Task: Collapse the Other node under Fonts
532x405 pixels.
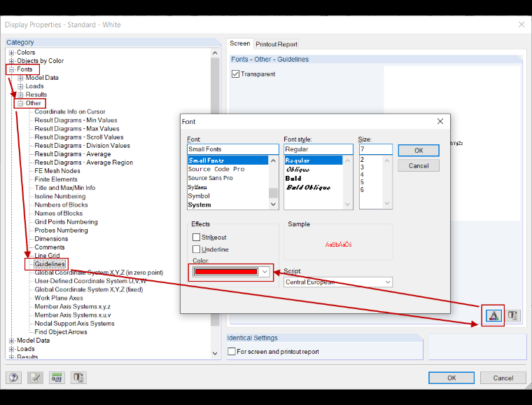Action: (x=20, y=103)
